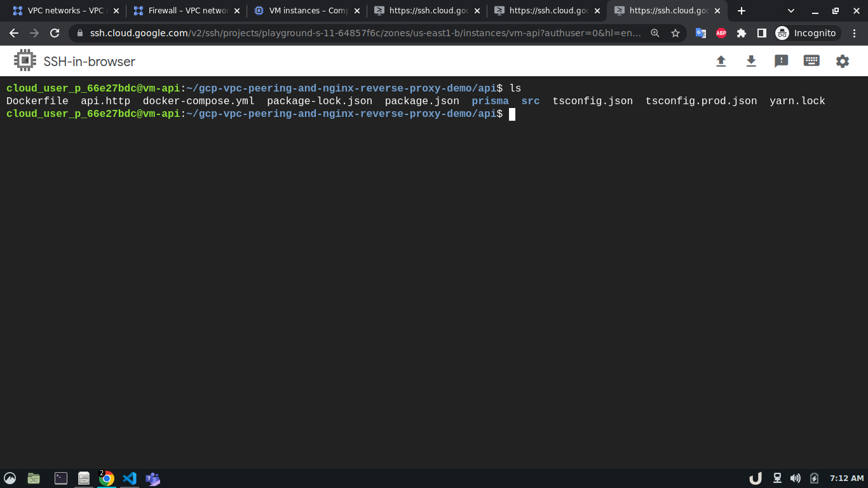Click the 7:12 AM clock
Image resolution: width=868 pixels, height=488 pixels.
[847, 478]
